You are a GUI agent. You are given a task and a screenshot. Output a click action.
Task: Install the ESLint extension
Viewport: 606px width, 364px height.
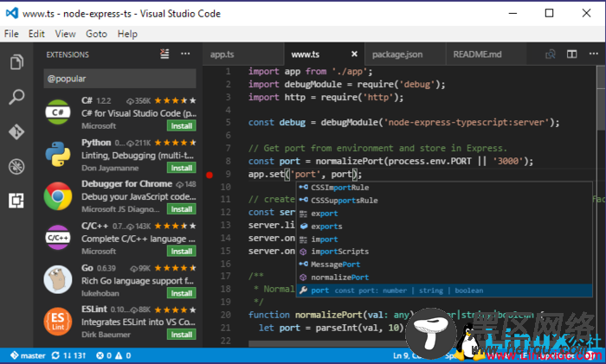pyautogui.click(x=182, y=335)
